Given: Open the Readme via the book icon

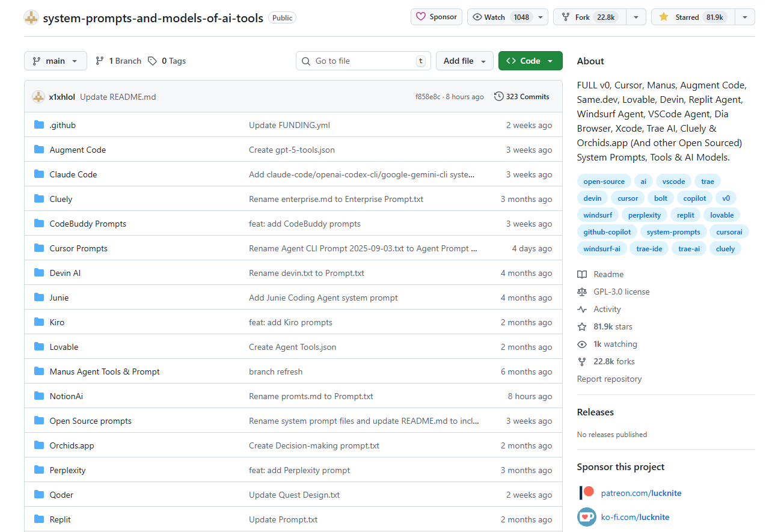Looking at the screenshot, I should pyautogui.click(x=582, y=274).
